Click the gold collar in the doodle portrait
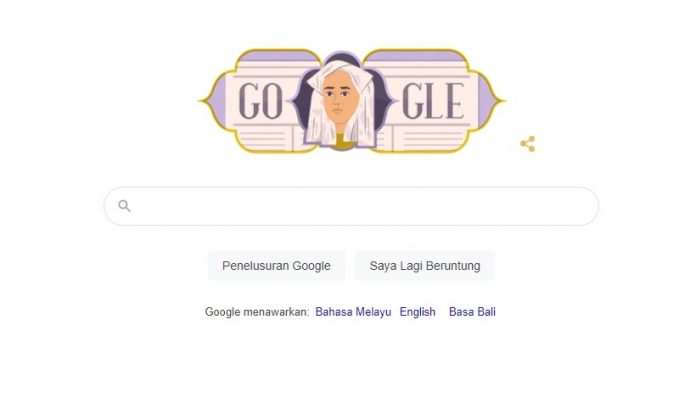 coord(342,141)
